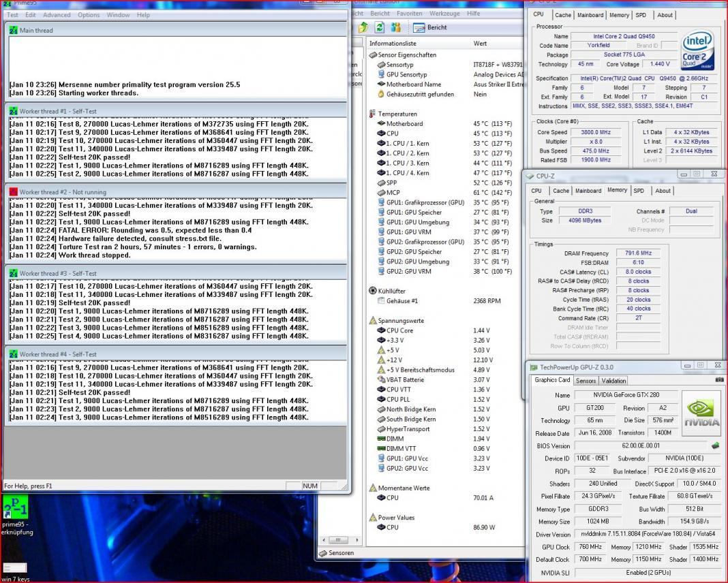Open the Test menu in Prime95
Image resolution: width=728 pixels, height=583 pixels.
pos(12,15)
